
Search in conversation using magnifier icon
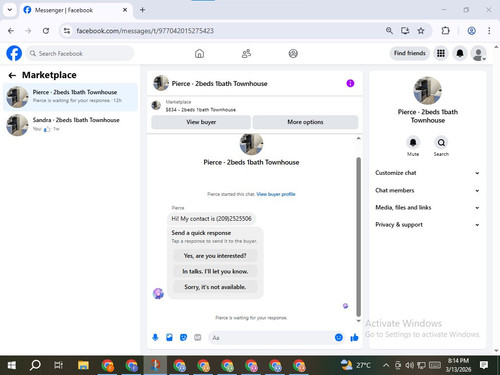(441, 143)
